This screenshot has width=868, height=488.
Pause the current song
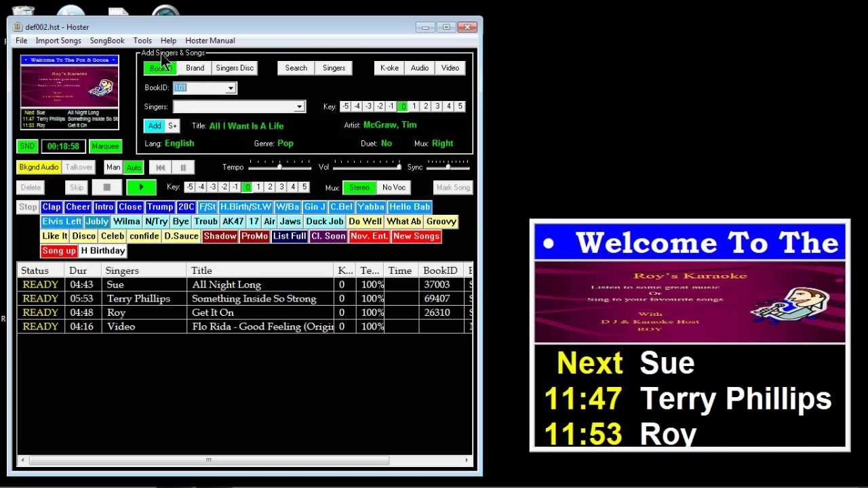coord(183,167)
